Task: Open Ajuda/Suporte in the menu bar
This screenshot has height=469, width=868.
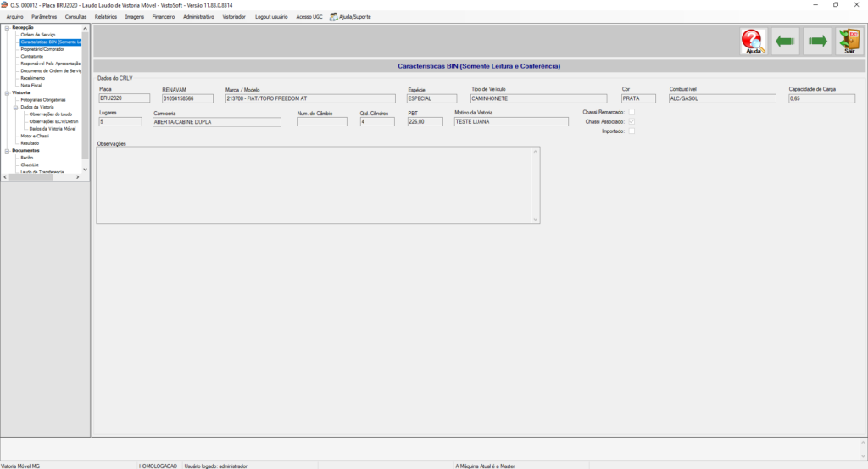Action: [x=350, y=17]
